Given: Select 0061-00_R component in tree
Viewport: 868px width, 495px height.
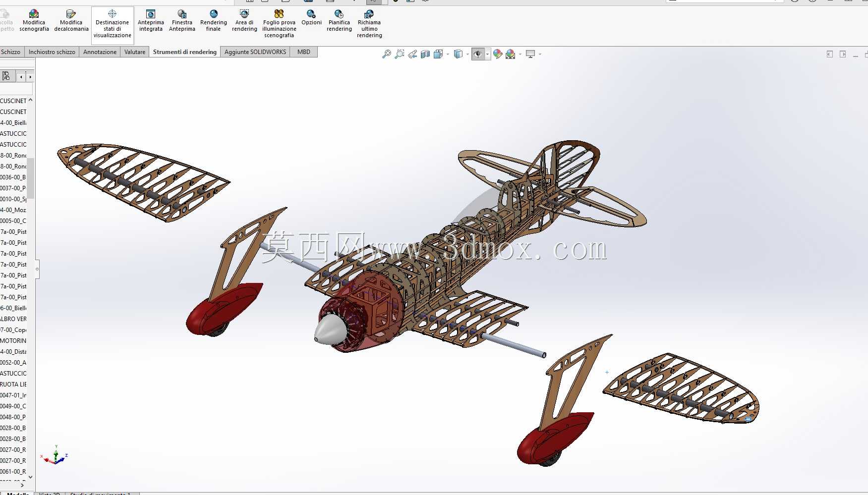Looking at the screenshot, I should coord(13,472).
